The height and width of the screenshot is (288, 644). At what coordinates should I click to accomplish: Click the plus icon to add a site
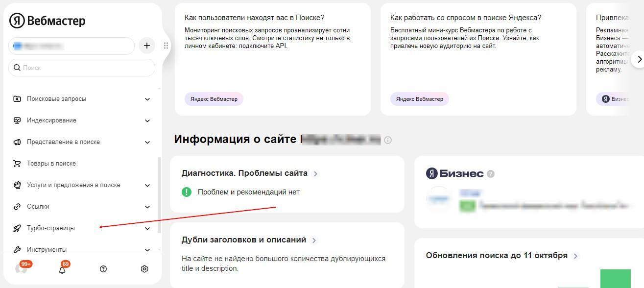click(x=146, y=46)
